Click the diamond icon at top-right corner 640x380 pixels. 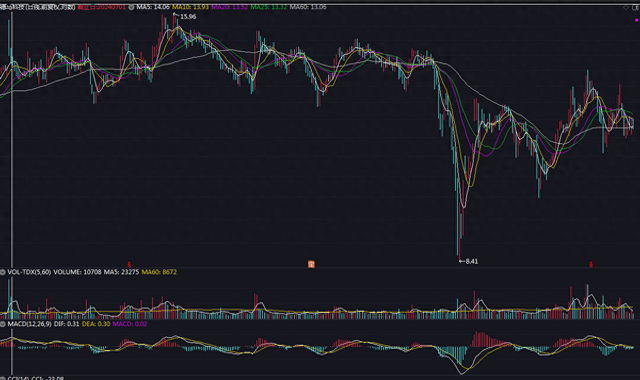[x=626, y=7]
